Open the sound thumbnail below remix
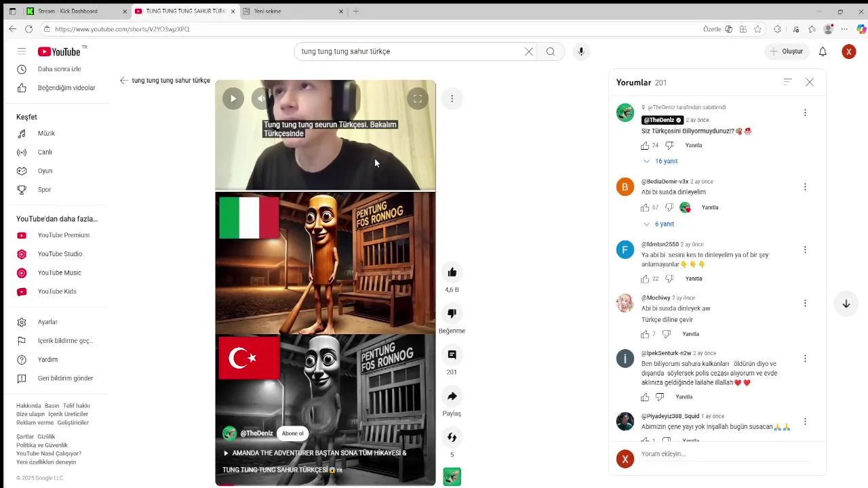The width and height of the screenshot is (868, 488). 452,476
